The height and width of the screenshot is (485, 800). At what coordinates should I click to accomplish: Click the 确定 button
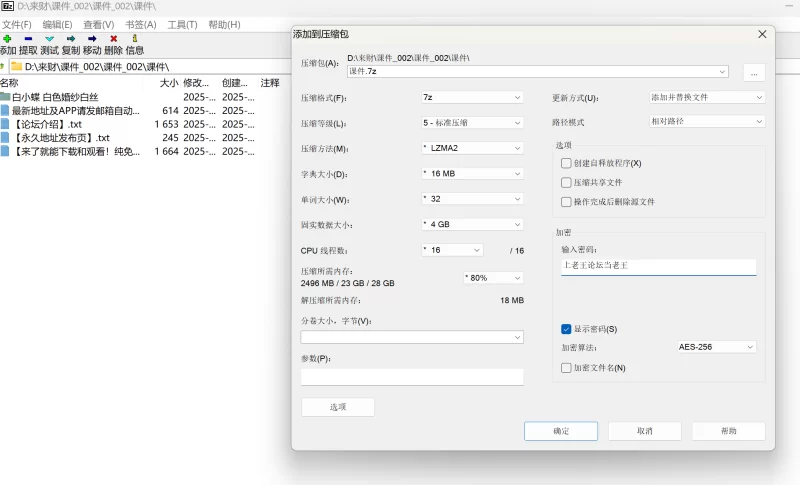click(561, 431)
